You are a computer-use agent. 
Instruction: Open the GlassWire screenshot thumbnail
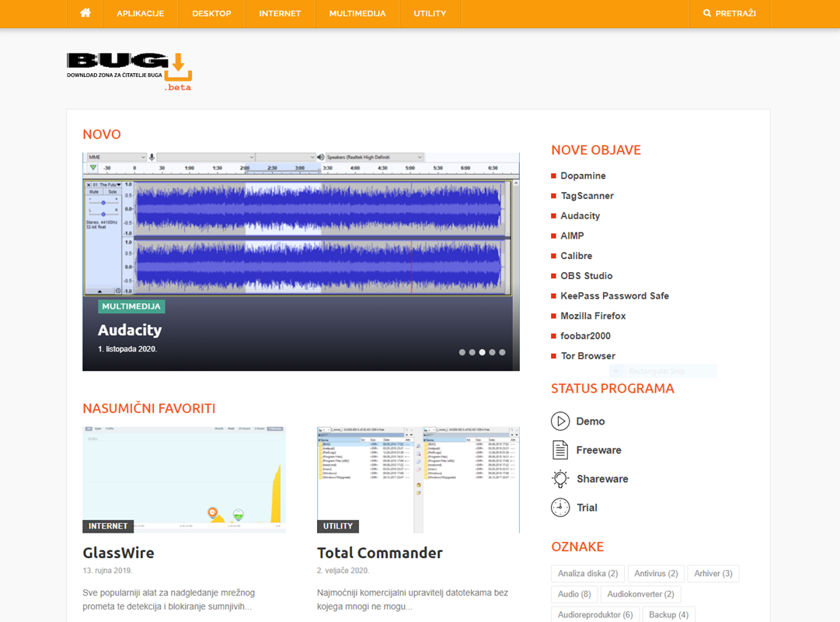coord(183,480)
